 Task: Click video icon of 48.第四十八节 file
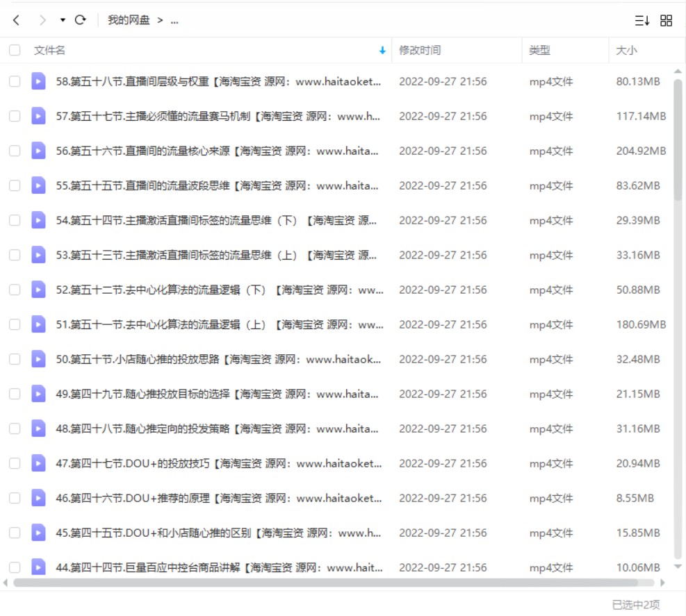38,428
